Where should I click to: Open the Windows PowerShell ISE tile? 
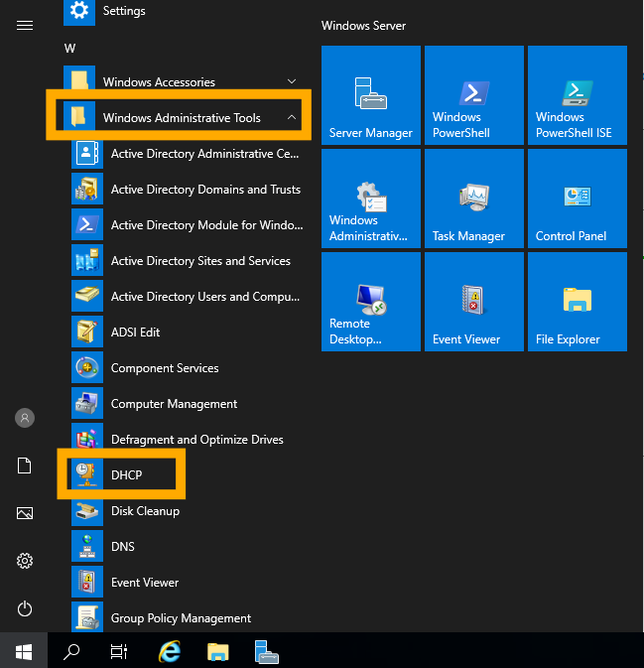click(578, 95)
